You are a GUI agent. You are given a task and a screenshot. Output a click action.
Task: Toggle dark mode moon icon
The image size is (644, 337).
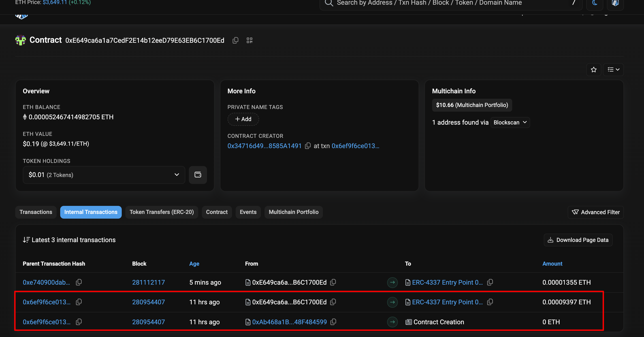pos(595,3)
